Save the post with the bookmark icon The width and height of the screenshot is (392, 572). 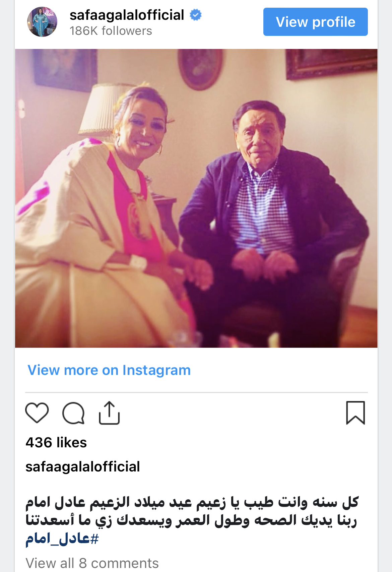(355, 413)
